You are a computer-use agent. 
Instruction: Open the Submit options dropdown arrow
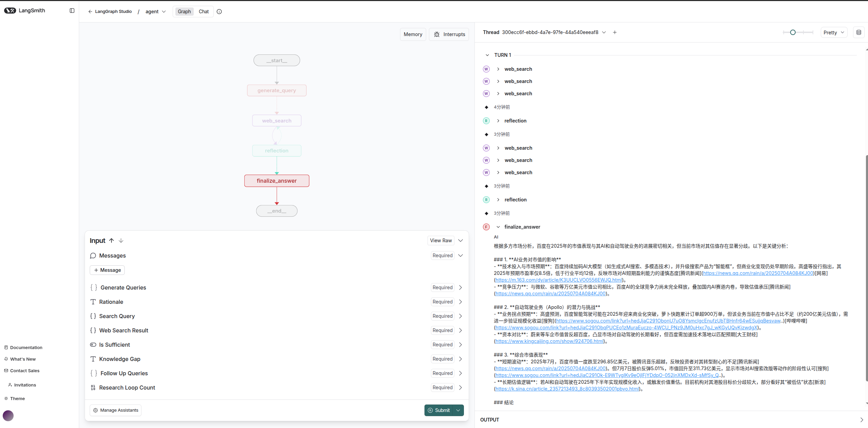pos(458,410)
